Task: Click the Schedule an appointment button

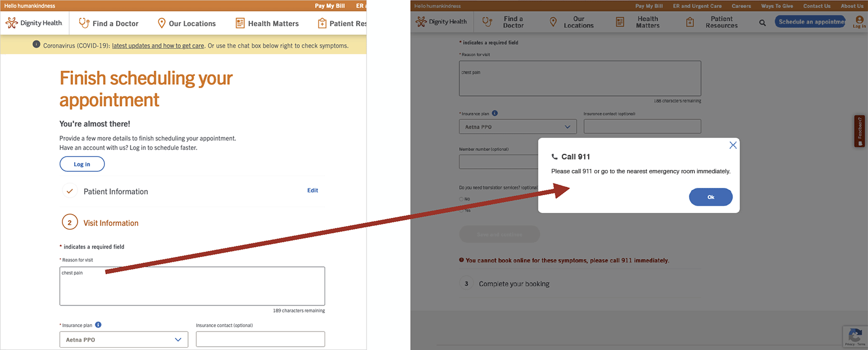Action: point(810,22)
